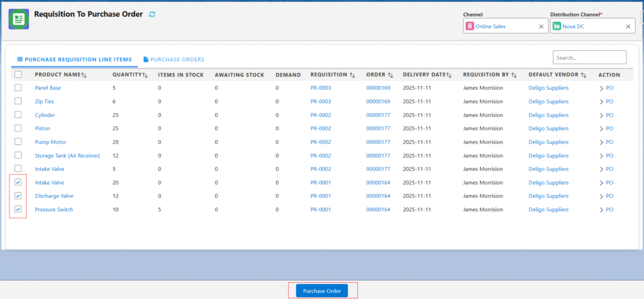
Task: Select the Purchase Requisition Line Items tab
Action: [74, 60]
